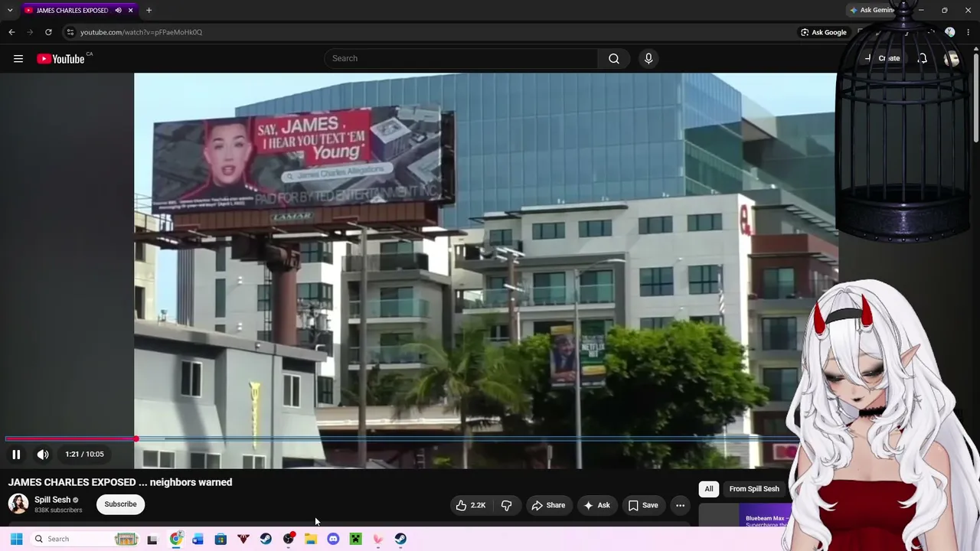Open Microsoft Store from the taskbar
Viewport: 980px width, 551px height.
click(x=220, y=539)
